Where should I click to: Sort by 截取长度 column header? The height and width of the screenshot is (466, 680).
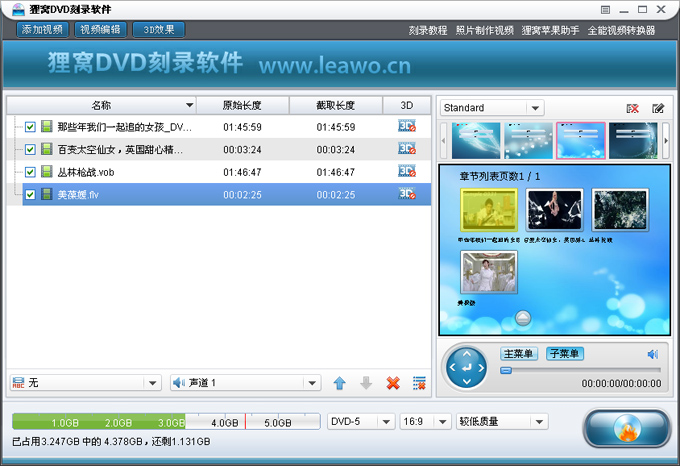tap(336, 105)
